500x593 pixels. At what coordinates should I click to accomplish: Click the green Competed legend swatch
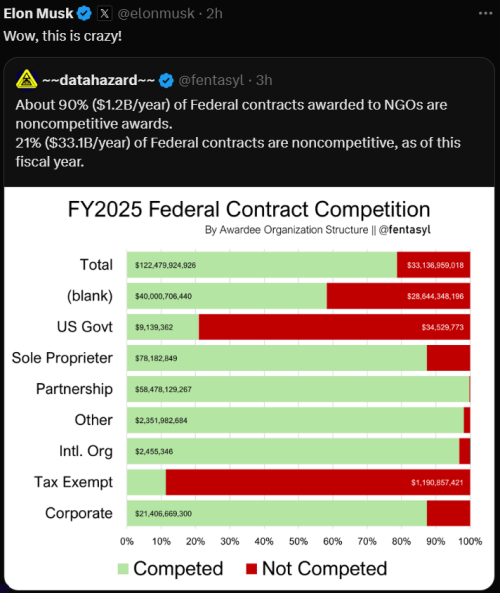[123, 568]
